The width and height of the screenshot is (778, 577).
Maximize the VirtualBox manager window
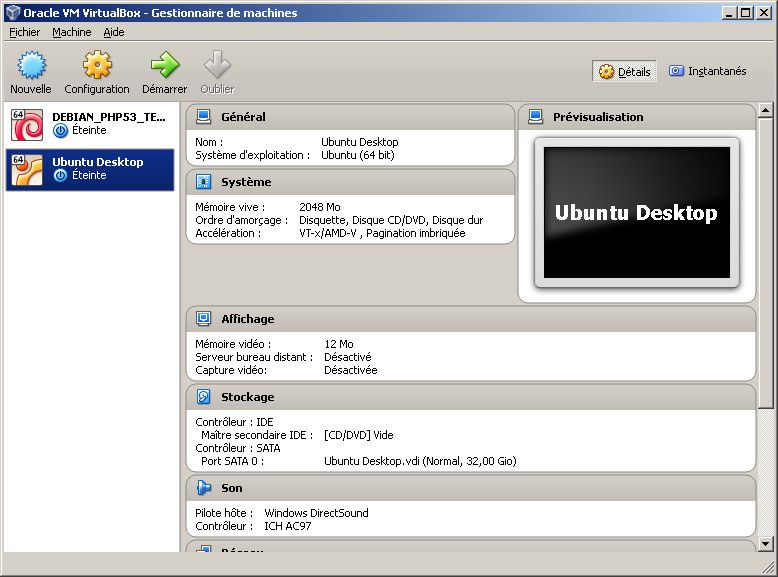click(x=745, y=13)
